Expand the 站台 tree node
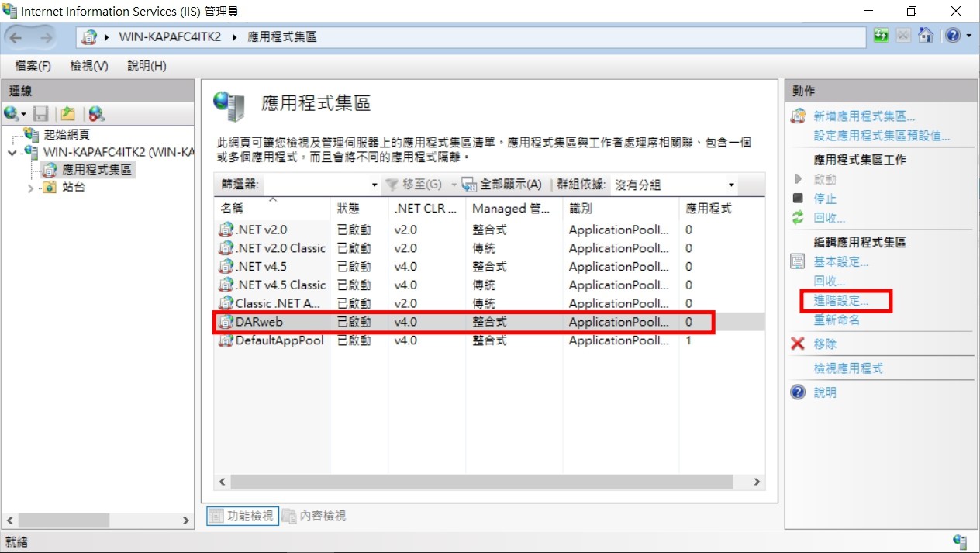The height and width of the screenshot is (553, 980). 31,188
